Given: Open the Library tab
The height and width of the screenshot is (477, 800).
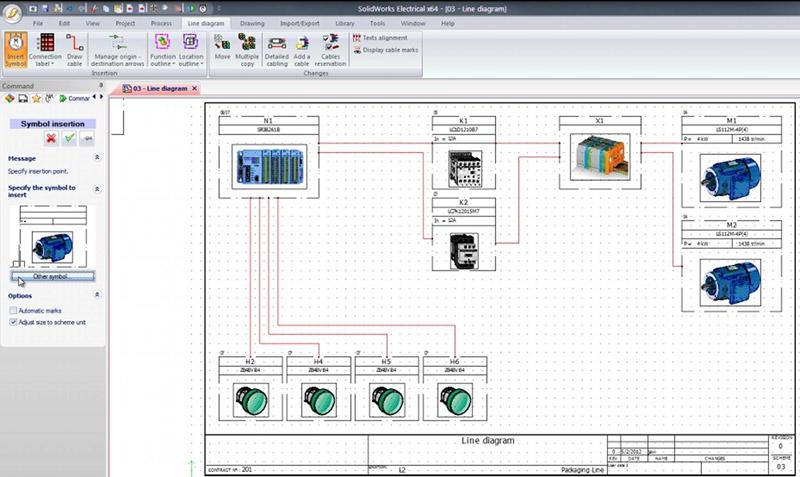Looking at the screenshot, I should [344, 23].
